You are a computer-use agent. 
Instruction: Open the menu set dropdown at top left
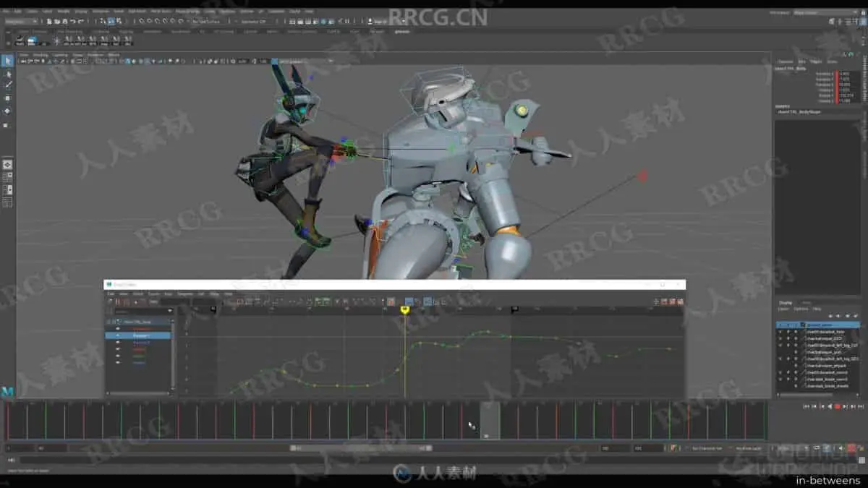[21, 21]
